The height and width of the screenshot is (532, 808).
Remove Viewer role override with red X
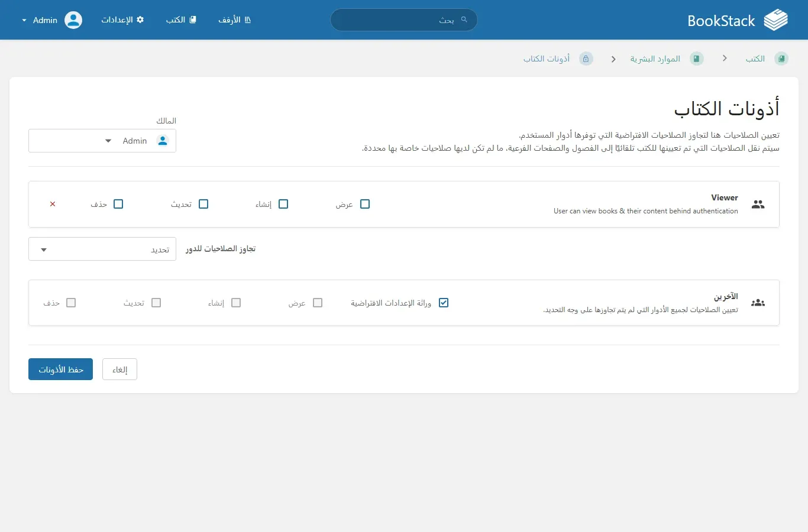click(53, 204)
